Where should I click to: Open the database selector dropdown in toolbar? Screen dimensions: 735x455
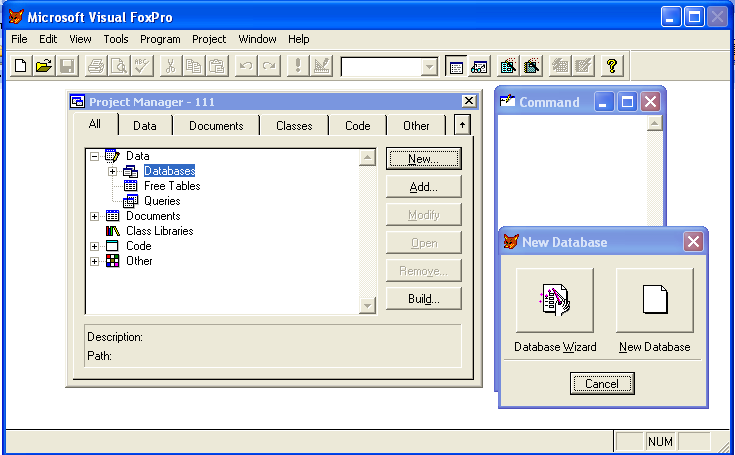[429, 67]
